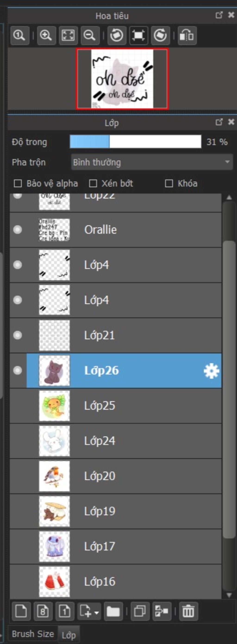Click the zoom in magnifier icon
The image size is (237, 644).
click(x=47, y=35)
